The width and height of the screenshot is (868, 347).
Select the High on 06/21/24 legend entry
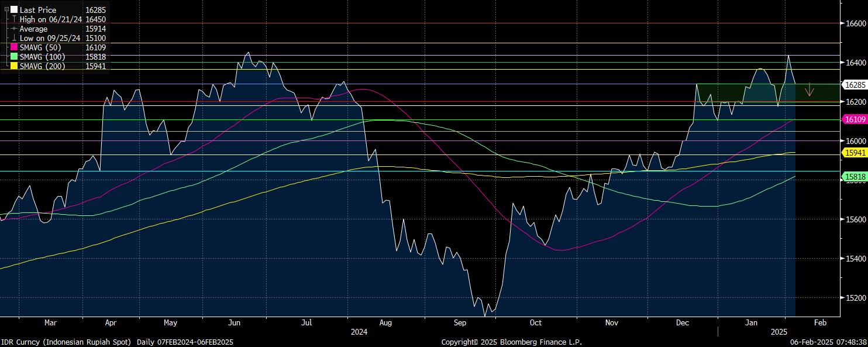[51, 19]
